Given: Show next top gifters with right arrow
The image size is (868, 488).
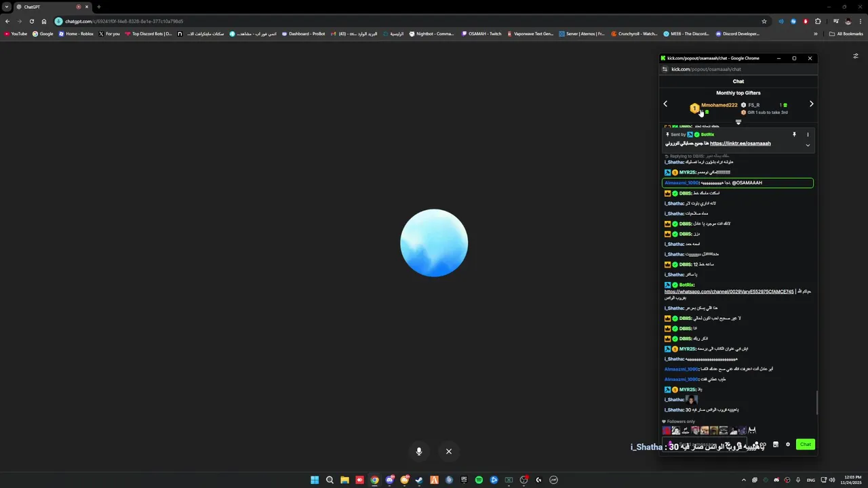Looking at the screenshot, I should pyautogui.click(x=811, y=104).
